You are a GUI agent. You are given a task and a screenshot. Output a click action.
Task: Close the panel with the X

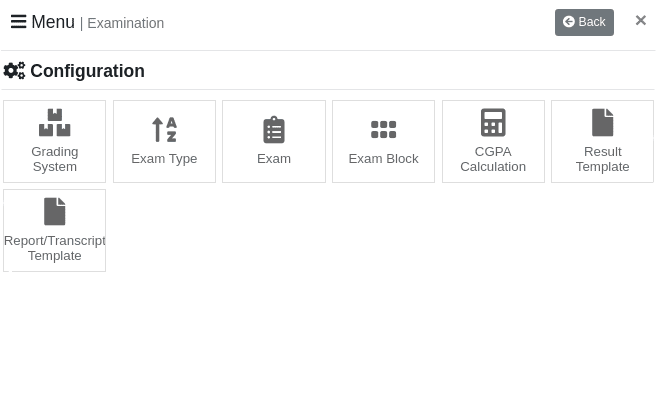640,20
